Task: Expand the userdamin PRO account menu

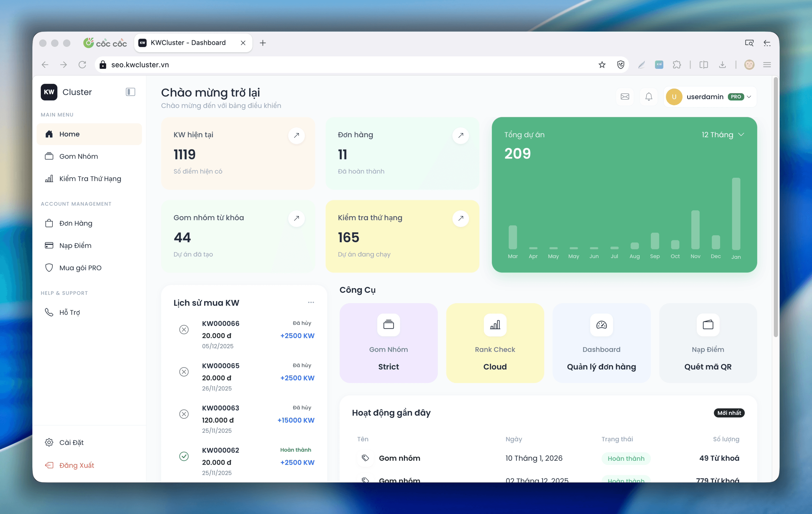Action: coord(709,97)
